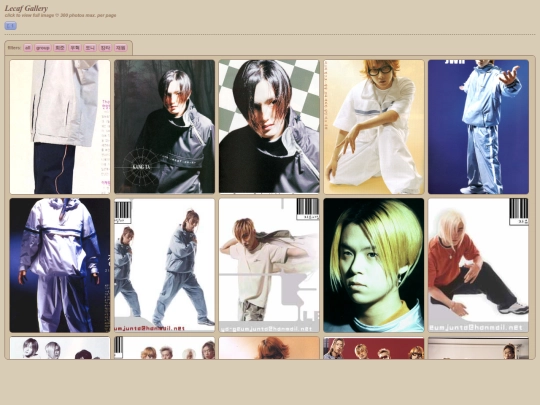
Task: Open the silver windbreaker on dark background photo
Action: click(x=60, y=265)
